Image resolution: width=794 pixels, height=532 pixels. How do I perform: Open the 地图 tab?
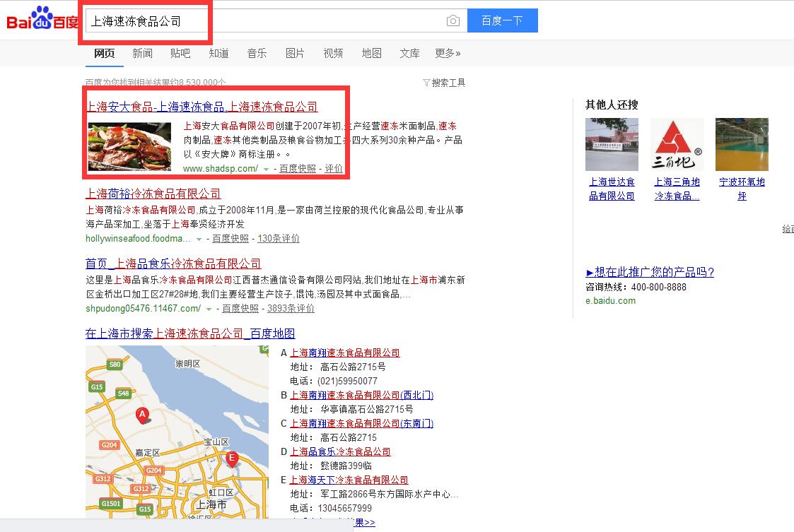click(x=372, y=53)
